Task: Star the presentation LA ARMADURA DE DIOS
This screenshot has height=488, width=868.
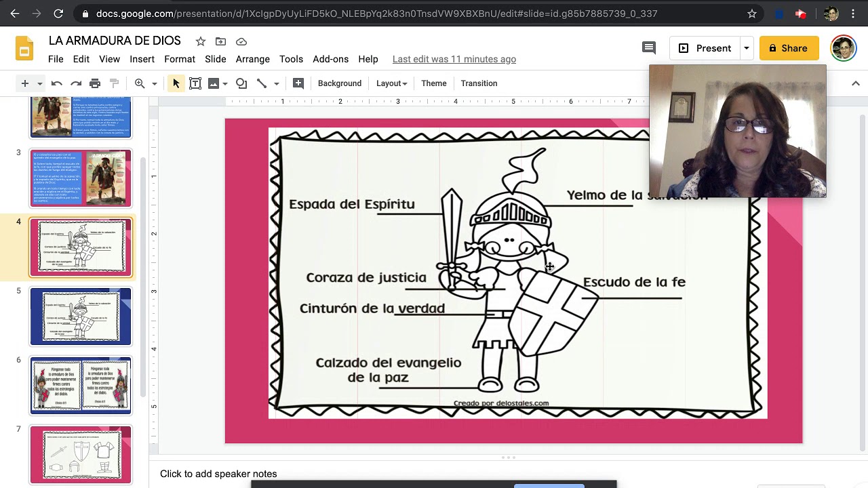Action: coord(200,41)
